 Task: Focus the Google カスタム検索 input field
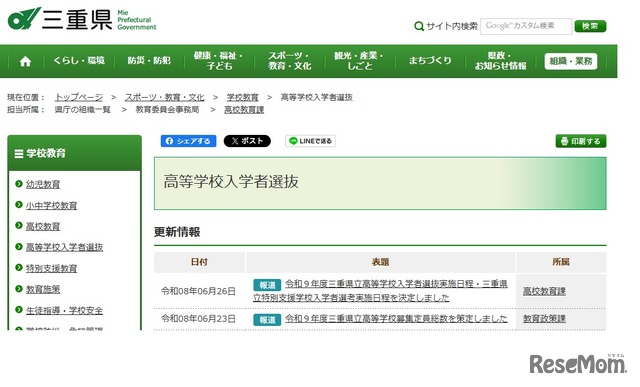[x=526, y=26]
